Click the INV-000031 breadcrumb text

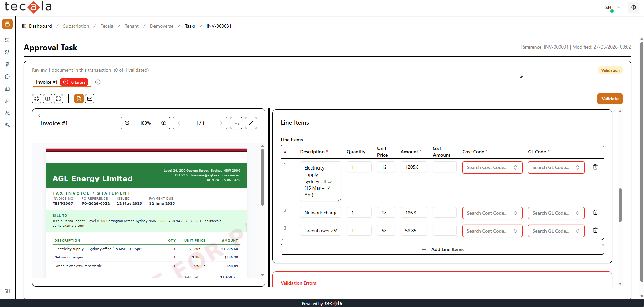(219, 26)
